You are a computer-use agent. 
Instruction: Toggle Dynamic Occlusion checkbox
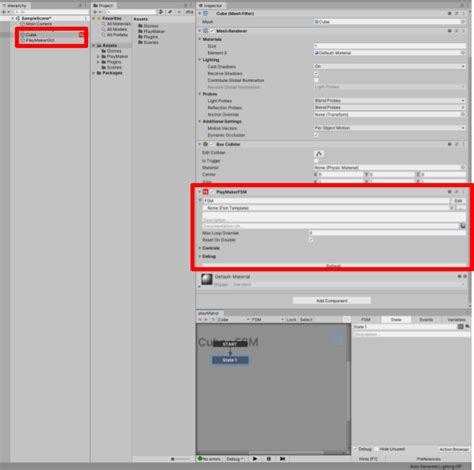(316, 135)
